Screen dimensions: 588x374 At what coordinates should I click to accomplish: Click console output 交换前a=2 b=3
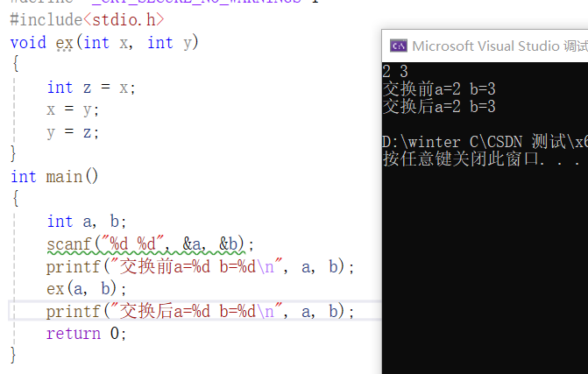439,89
